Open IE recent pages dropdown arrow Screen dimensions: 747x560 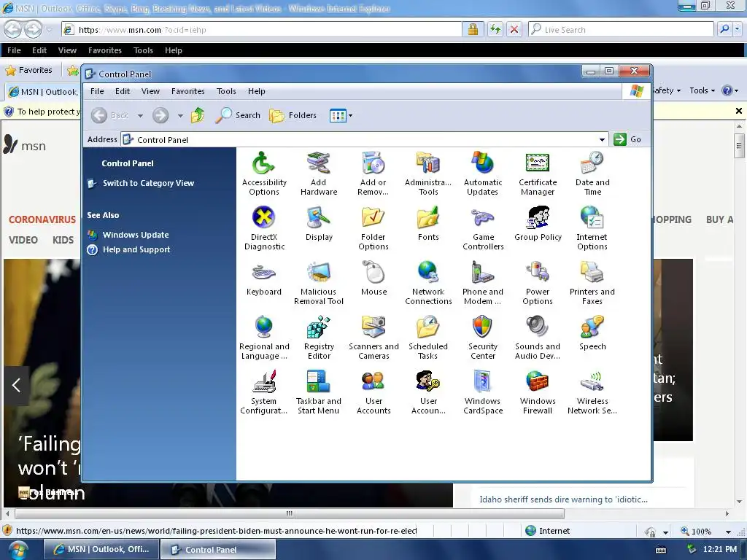click(50, 30)
